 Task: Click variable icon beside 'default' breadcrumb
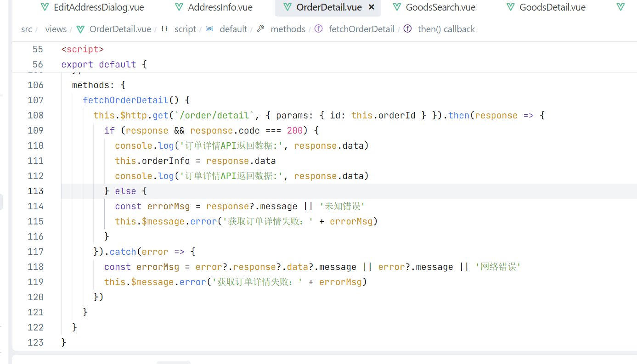tap(209, 29)
